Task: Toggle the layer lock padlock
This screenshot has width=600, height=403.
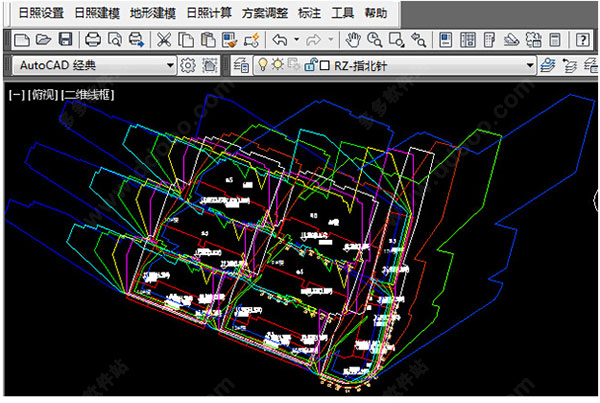Action: tap(310, 65)
